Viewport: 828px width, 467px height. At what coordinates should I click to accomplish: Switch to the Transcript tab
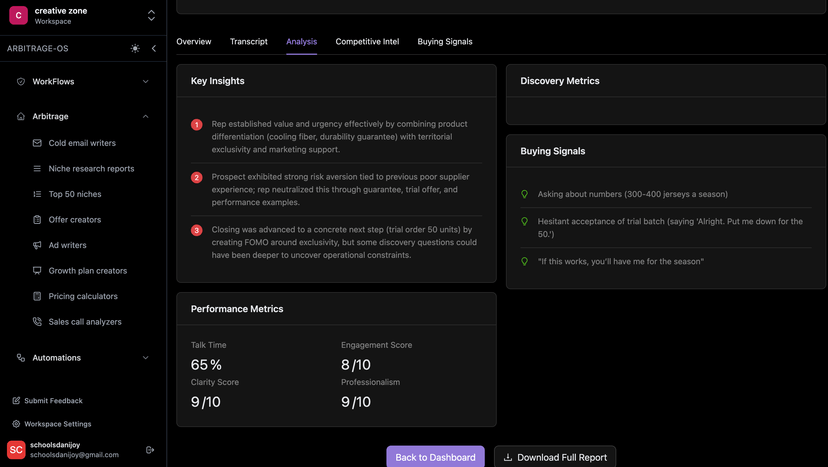coord(249,42)
